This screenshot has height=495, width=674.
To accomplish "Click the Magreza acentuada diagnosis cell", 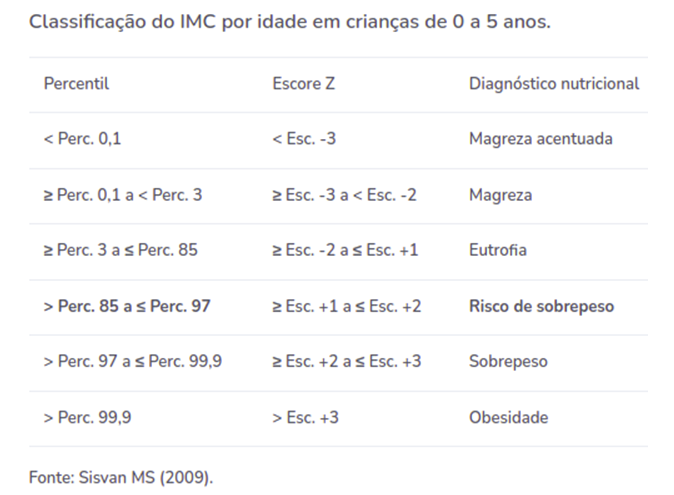I will pyautogui.click(x=540, y=139).
